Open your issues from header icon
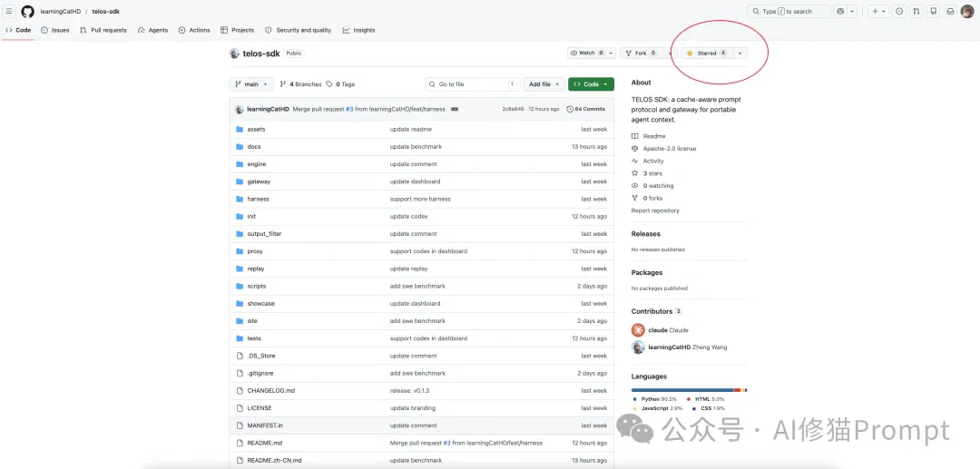This screenshot has height=469, width=980. [x=899, y=11]
